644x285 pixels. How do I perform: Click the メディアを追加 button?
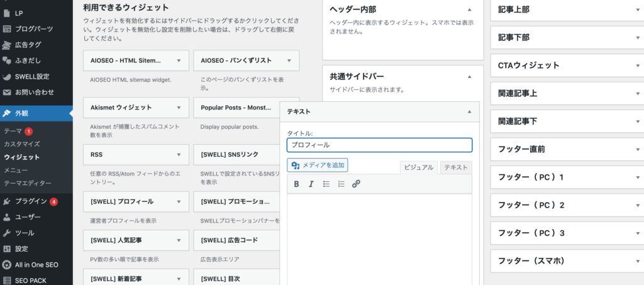(318, 165)
